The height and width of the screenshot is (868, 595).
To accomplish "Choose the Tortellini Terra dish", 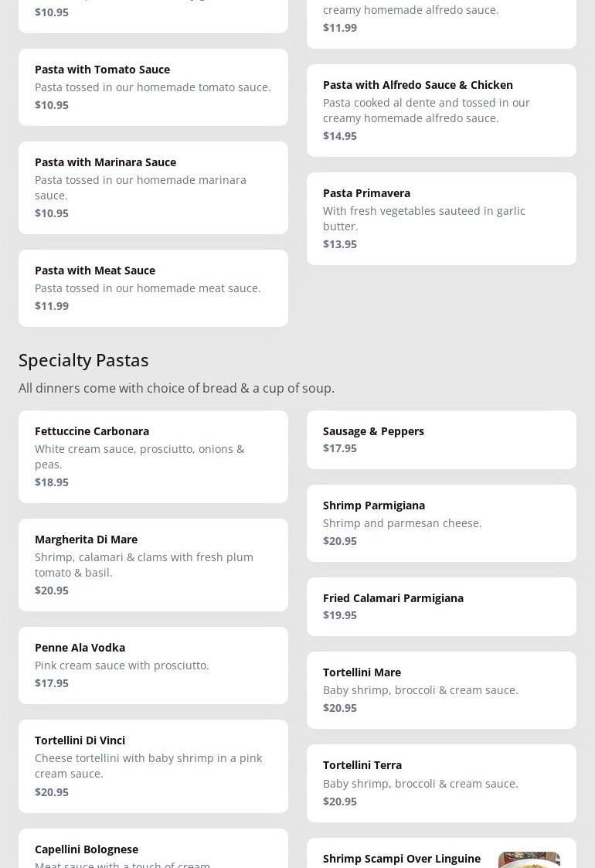I will pyautogui.click(x=441, y=782).
